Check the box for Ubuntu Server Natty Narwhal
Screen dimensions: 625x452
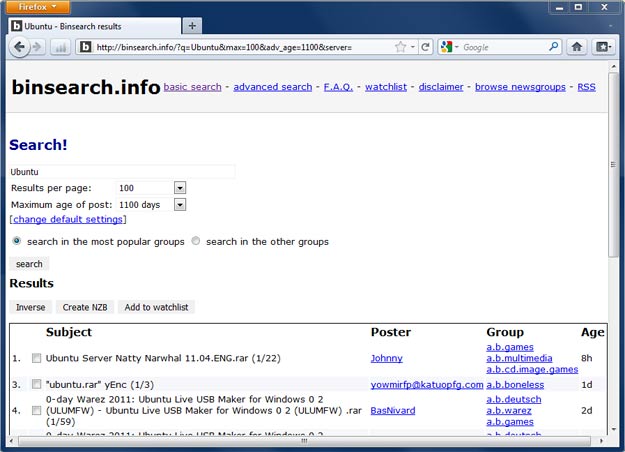[x=36, y=358]
